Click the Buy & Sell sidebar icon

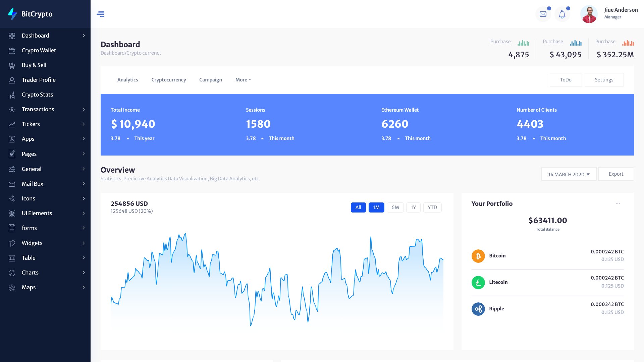click(x=12, y=65)
